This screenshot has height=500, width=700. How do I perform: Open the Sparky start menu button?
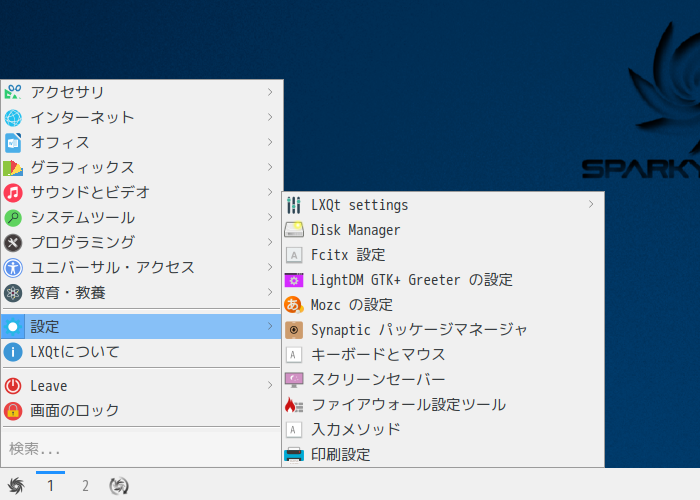tap(16, 485)
